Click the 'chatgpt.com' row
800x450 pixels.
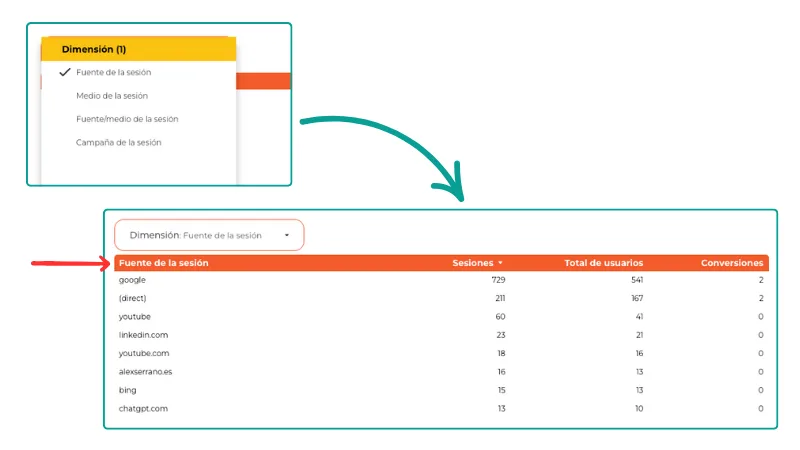[142, 408]
